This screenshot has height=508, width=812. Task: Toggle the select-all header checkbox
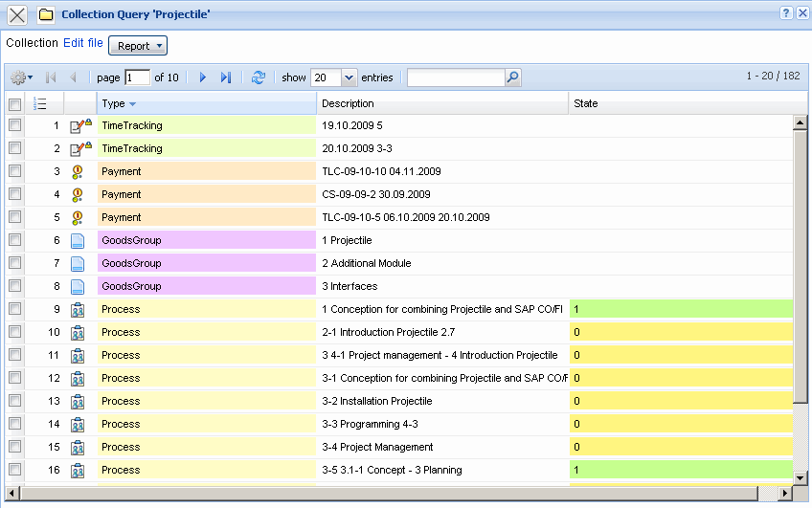click(x=14, y=103)
